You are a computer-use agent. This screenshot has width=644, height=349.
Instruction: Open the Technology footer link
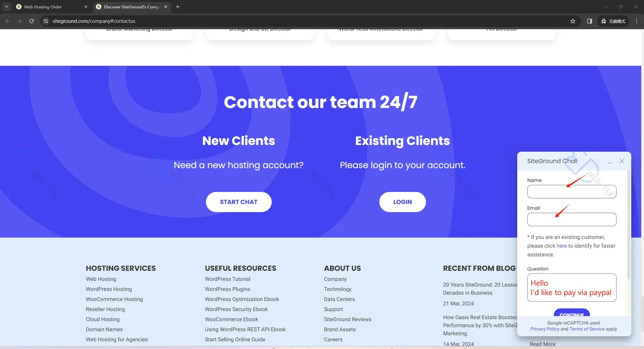coord(337,289)
